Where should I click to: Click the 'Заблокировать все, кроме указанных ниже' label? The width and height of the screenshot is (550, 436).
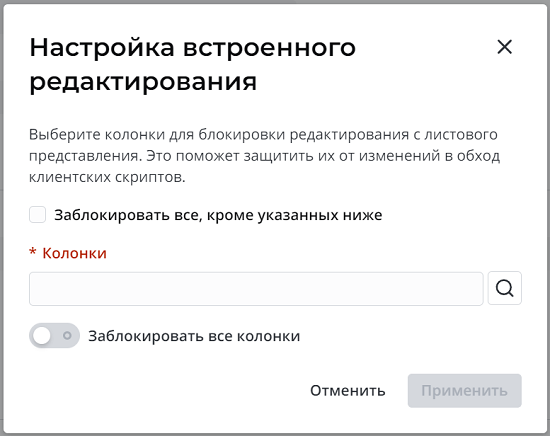(218, 215)
